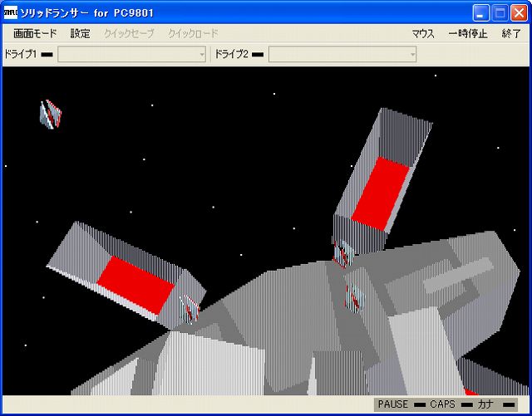The width and height of the screenshot is (532, 416).
Task: Click the ドライブ2 access indicator lamp
Action: [x=258, y=55]
